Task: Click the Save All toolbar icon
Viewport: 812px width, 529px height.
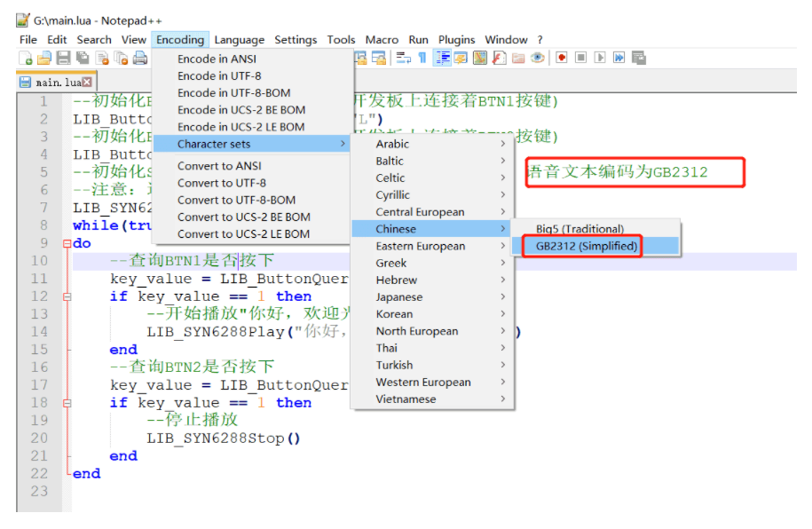Action: (x=83, y=58)
